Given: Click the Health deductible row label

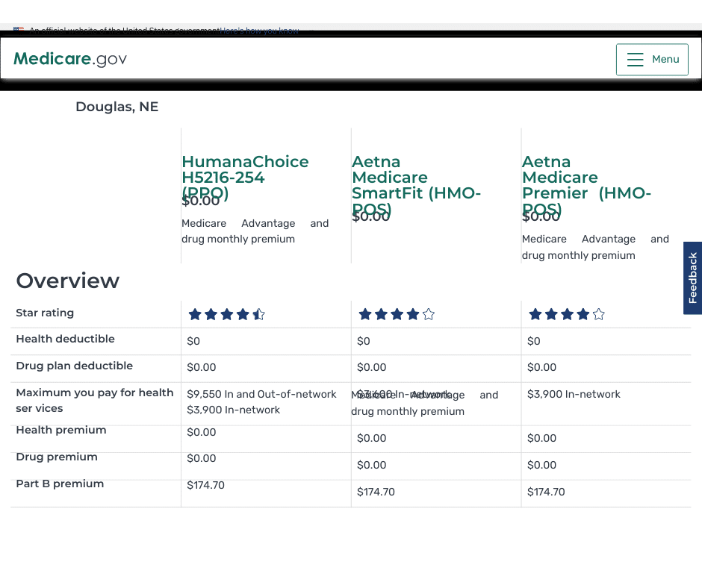Looking at the screenshot, I should pos(65,339).
